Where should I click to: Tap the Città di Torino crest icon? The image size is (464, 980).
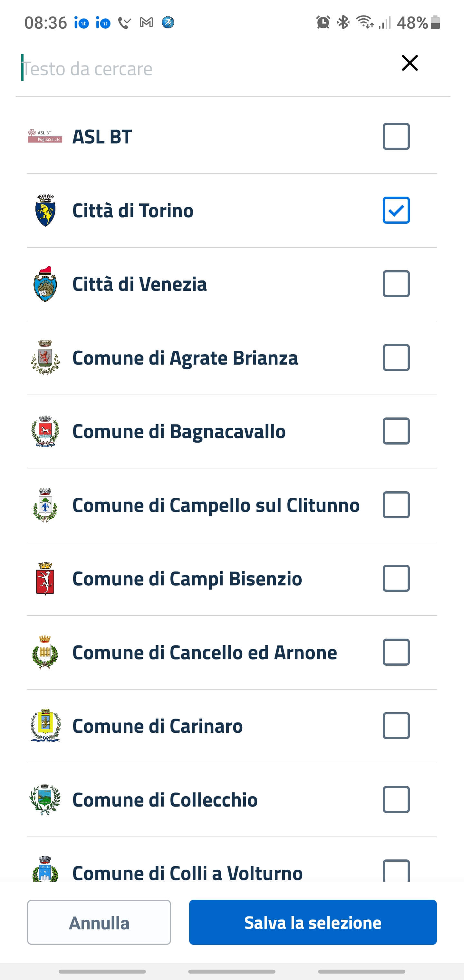click(45, 211)
